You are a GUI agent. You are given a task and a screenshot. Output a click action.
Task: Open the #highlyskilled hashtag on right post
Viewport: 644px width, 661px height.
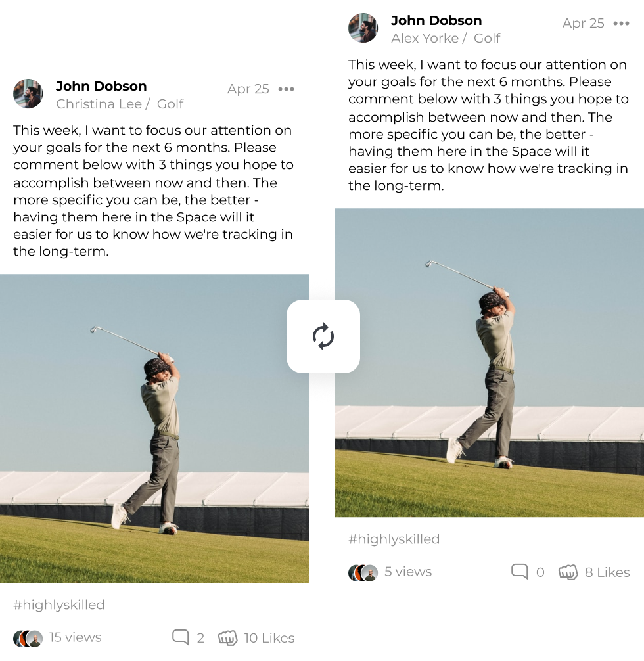click(x=394, y=539)
